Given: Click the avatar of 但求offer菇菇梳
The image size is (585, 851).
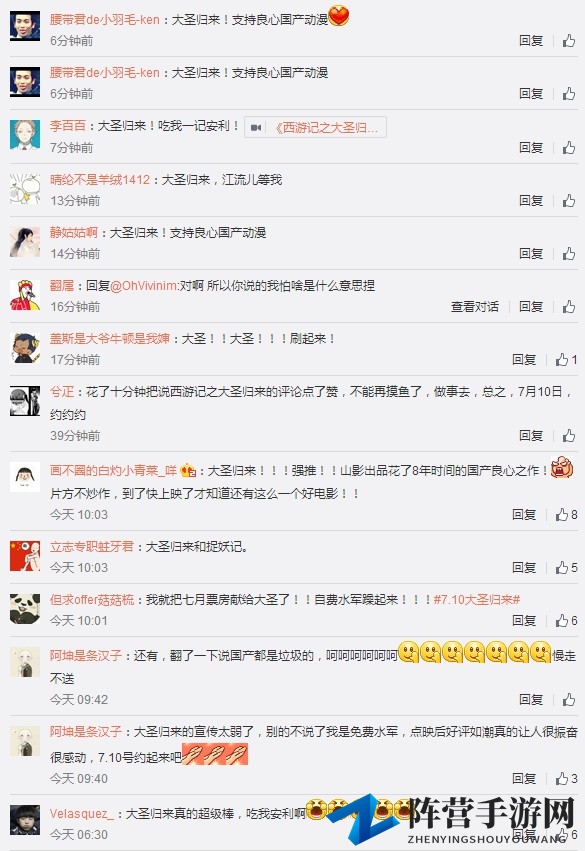Looking at the screenshot, I should (x=25, y=608).
